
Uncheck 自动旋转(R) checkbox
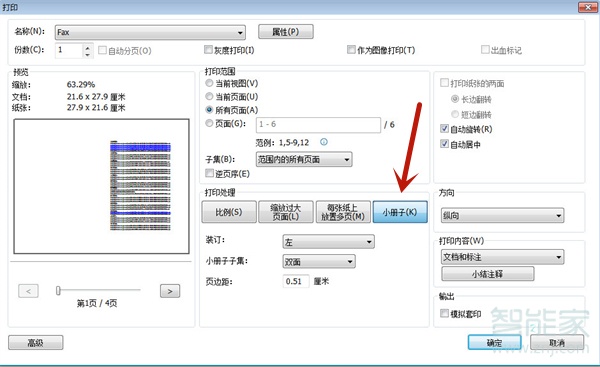pyautogui.click(x=444, y=129)
